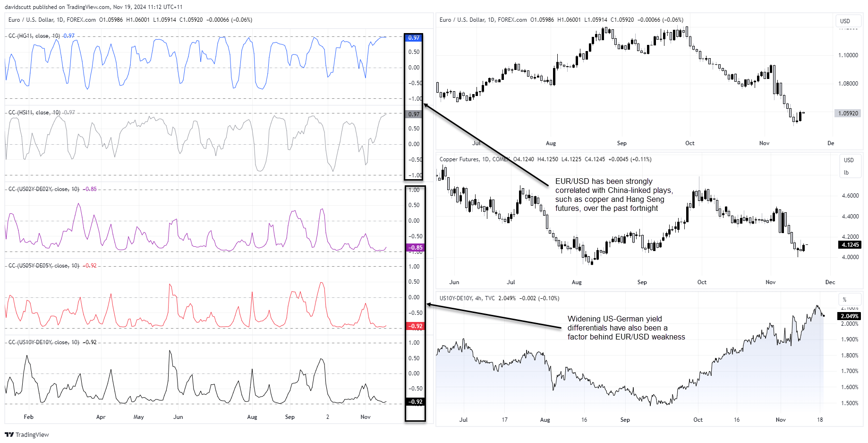
Task: Click the 1.05920 last price label
Action: (x=848, y=113)
